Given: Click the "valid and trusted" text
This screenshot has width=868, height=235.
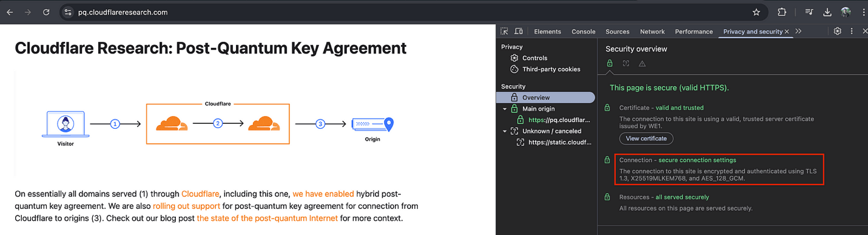Looking at the screenshot, I should [679, 107].
